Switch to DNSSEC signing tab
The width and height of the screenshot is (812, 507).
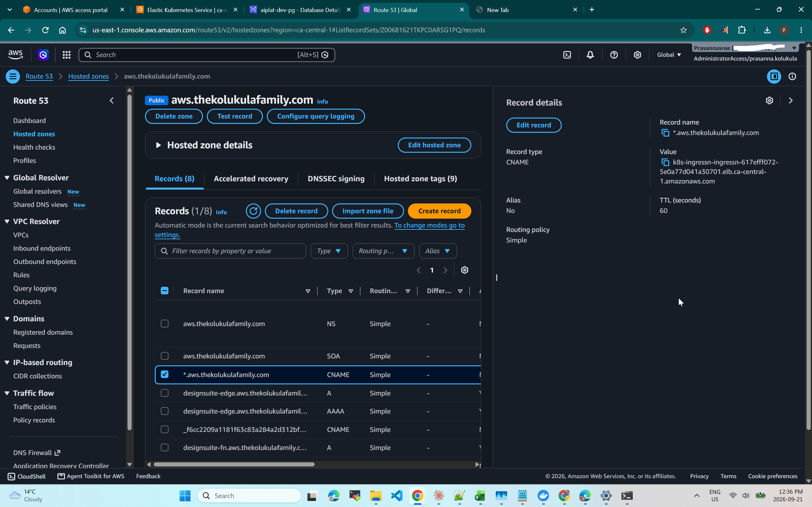336,179
